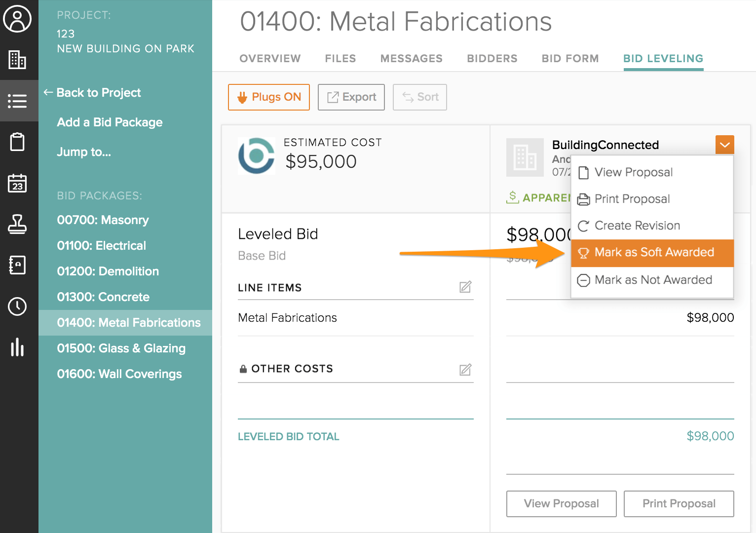This screenshot has height=533, width=756.
Task: Select Mark as Not Awarded from menu
Action: click(x=652, y=280)
